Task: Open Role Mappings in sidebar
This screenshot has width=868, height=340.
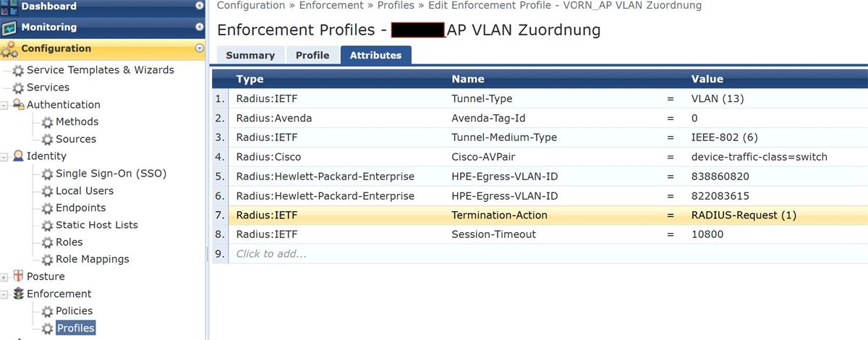Action: point(92,259)
